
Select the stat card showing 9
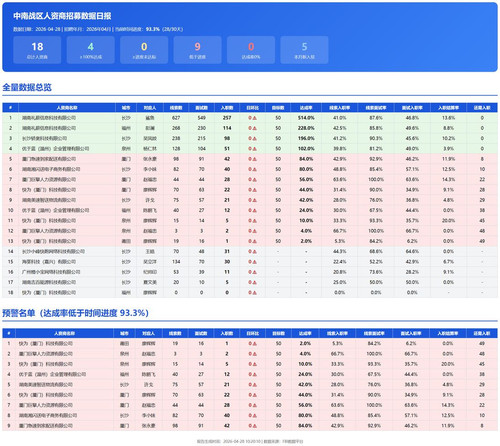pos(197,50)
